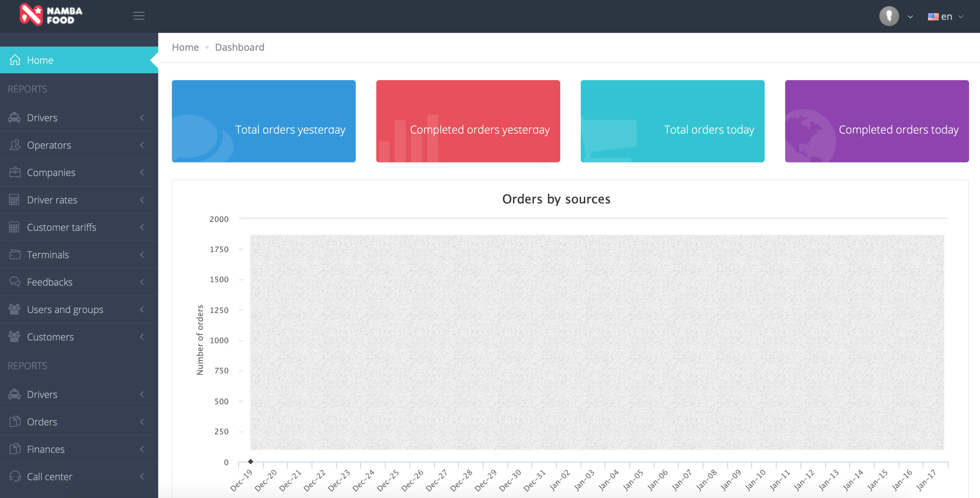Image resolution: width=980 pixels, height=498 pixels.
Task: Select the Feedbacks chat bubble icon
Action: pos(14,282)
